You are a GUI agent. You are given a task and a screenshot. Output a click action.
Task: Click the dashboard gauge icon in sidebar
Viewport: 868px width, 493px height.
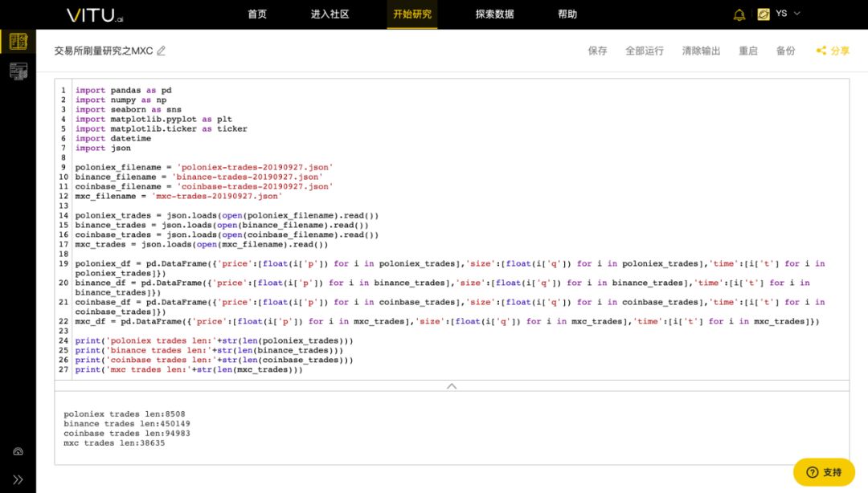[x=18, y=451]
